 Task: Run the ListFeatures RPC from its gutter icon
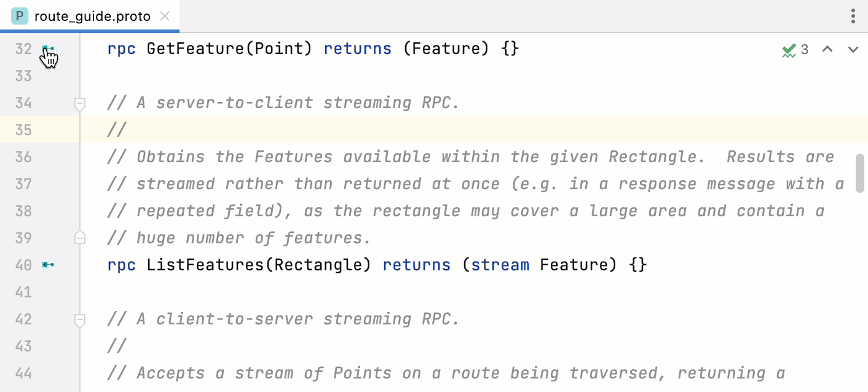49,265
